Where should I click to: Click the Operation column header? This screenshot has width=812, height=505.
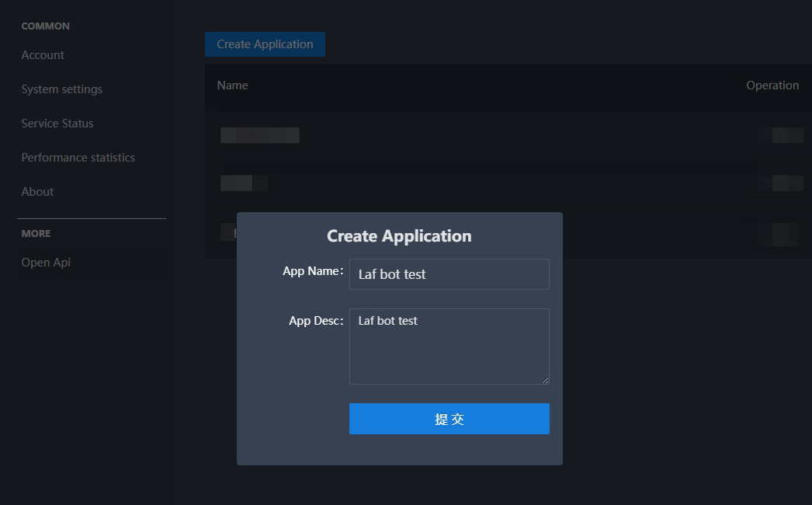tap(772, 85)
